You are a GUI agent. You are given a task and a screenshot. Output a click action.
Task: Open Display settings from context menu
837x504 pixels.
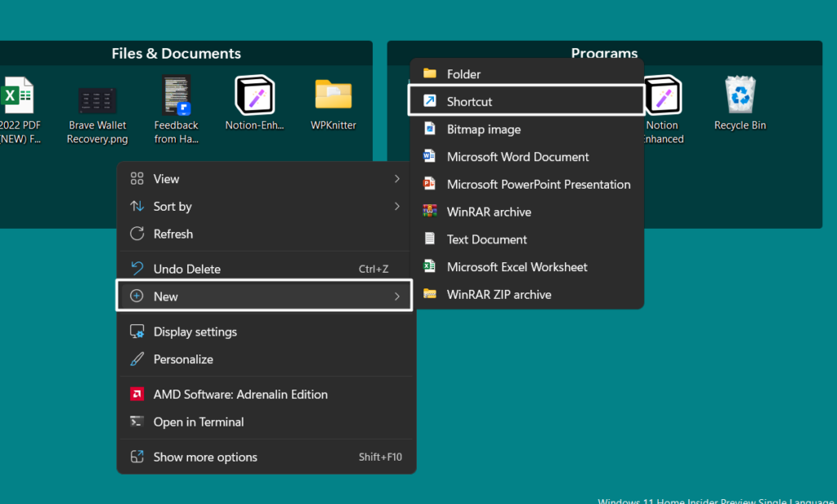195,332
